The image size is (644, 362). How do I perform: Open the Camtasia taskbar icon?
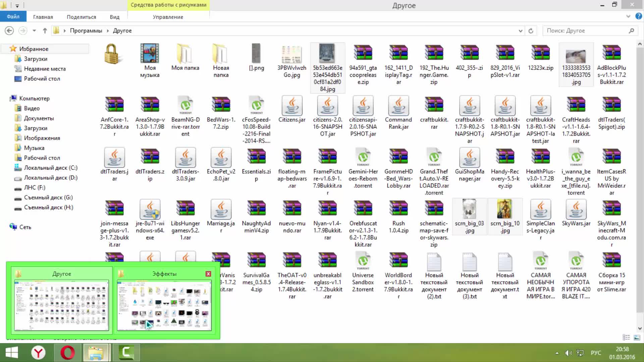[126, 353]
